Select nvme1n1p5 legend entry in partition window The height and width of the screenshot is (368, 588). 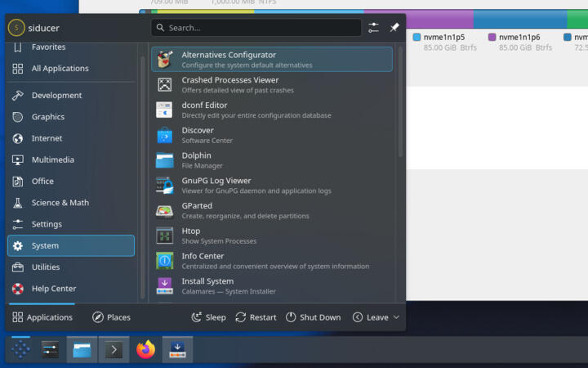[x=444, y=42]
